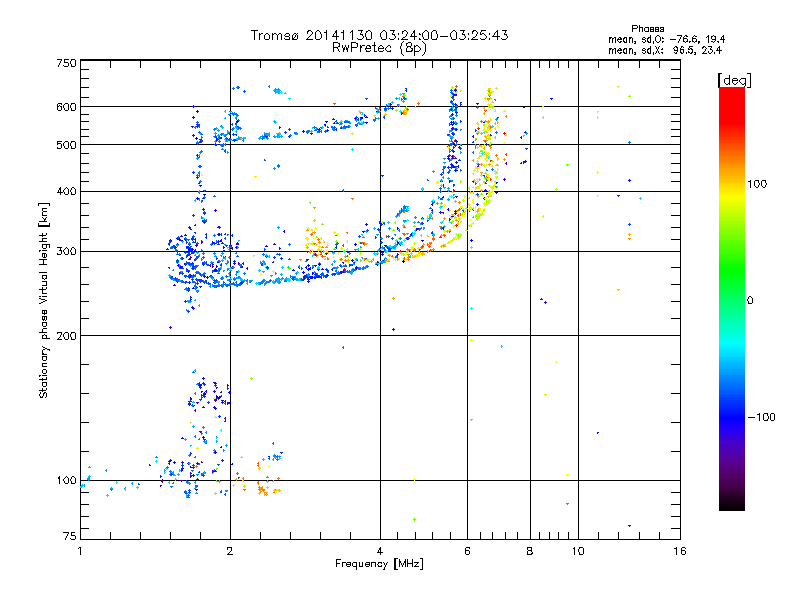Click the colorbar label 0
This screenshot has width=800, height=600.
(750, 301)
